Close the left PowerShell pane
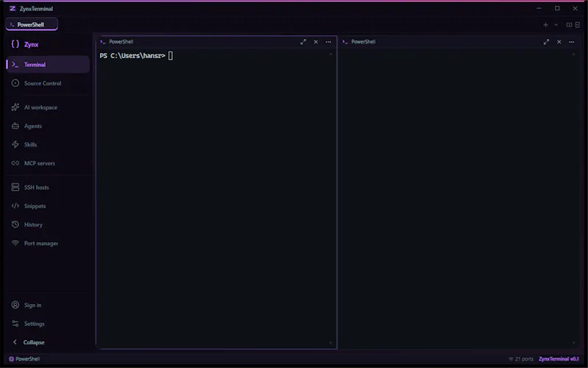This screenshot has width=588, height=368. [x=316, y=42]
